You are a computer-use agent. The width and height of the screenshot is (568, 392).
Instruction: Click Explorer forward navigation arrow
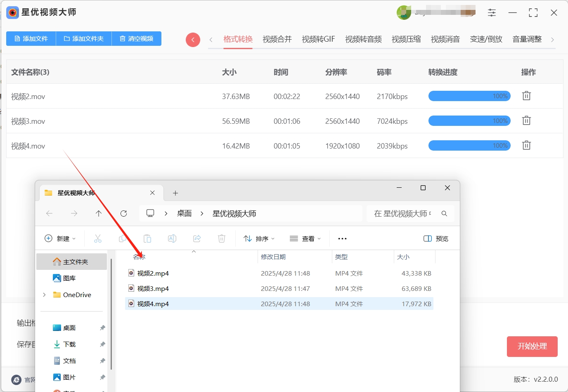pyautogui.click(x=74, y=213)
